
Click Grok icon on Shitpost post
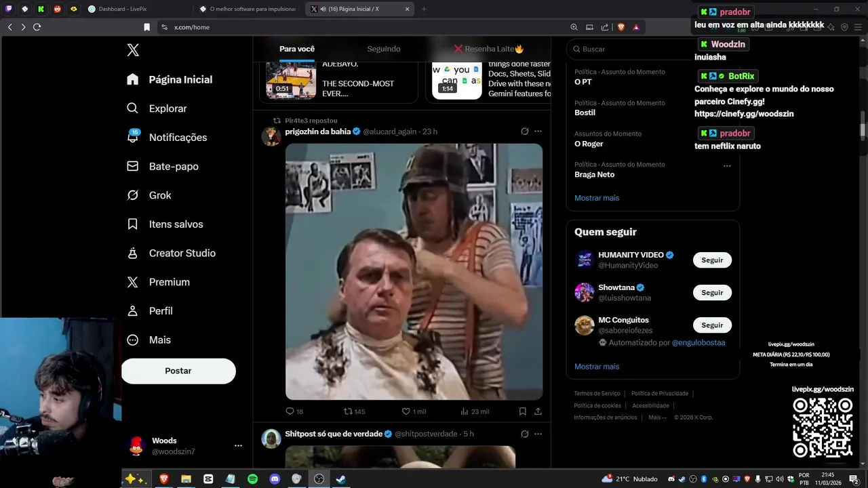tap(524, 434)
